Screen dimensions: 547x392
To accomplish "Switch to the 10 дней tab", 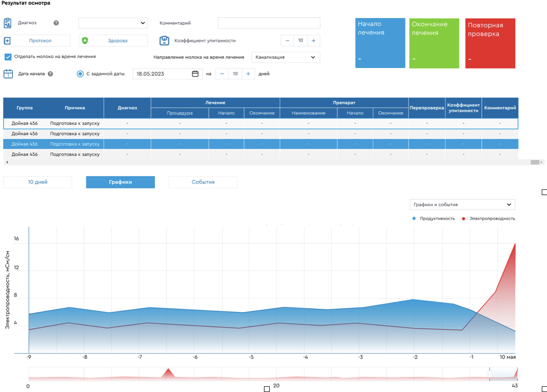I will pyautogui.click(x=38, y=182).
